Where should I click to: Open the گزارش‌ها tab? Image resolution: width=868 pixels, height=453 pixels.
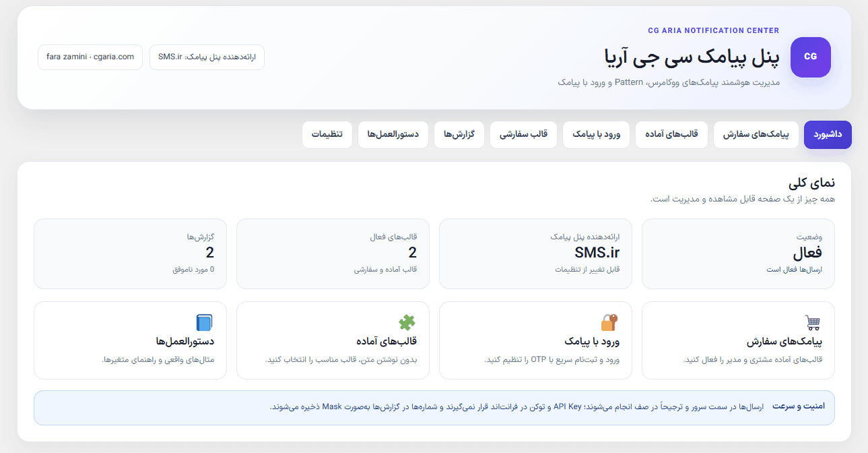point(459,135)
